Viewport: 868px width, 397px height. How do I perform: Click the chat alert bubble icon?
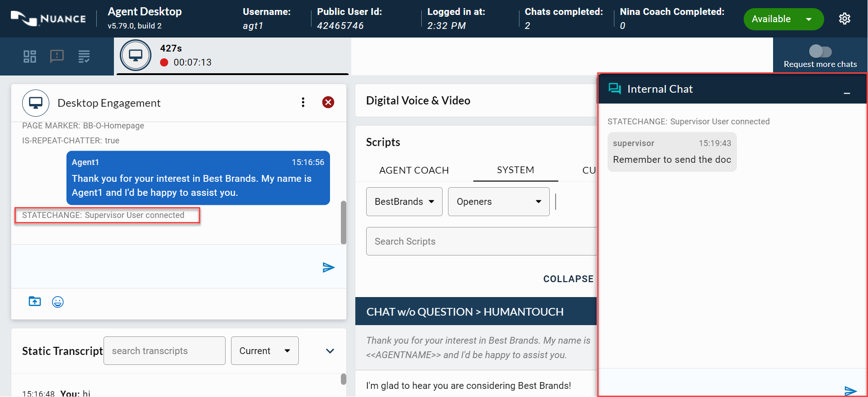pos(57,57)
